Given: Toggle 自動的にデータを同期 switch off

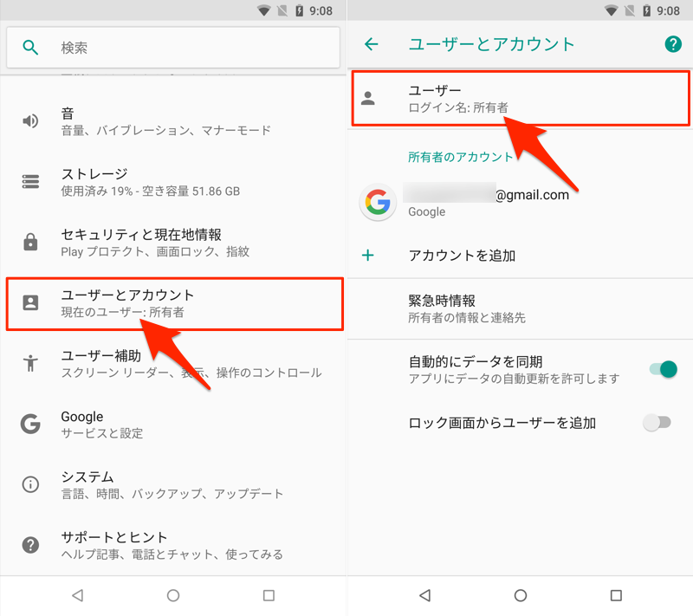Looking at the screenshot, I should pyautogui.click(x=663, y=369).
